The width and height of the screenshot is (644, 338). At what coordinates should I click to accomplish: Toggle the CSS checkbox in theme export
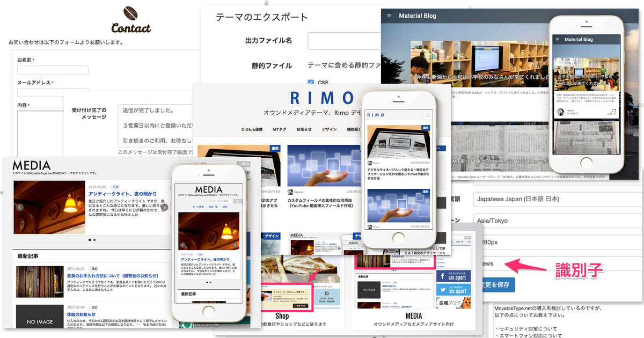[311, 82]
